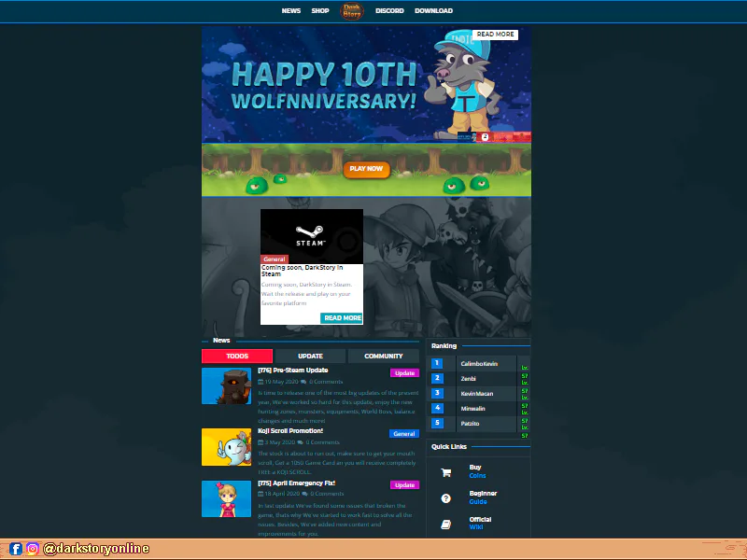Open the [176] Pre-Steam Update article title
The height and width of the screenshot is (560, 747).
tap(293, 371)
